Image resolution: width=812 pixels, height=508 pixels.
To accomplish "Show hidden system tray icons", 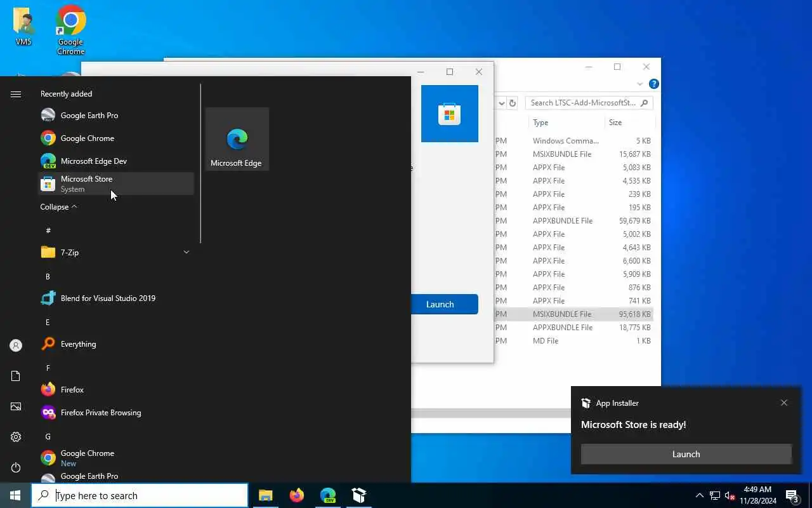I will (699, 495).
